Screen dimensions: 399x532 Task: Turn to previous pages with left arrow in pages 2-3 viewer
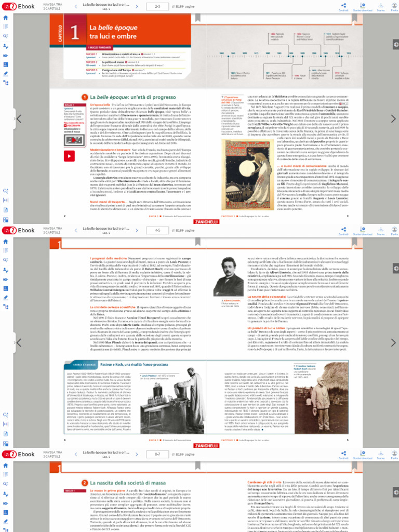click(x=19, y=119)
